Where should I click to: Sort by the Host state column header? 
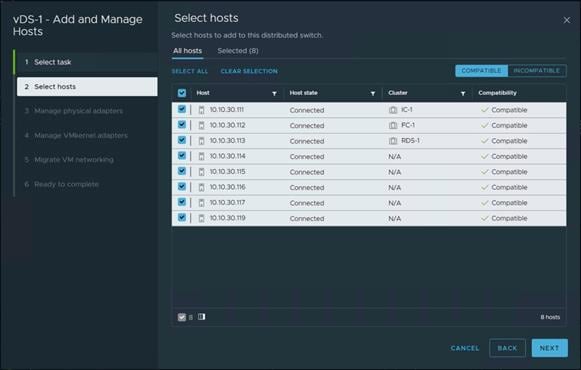pos(303,93)
